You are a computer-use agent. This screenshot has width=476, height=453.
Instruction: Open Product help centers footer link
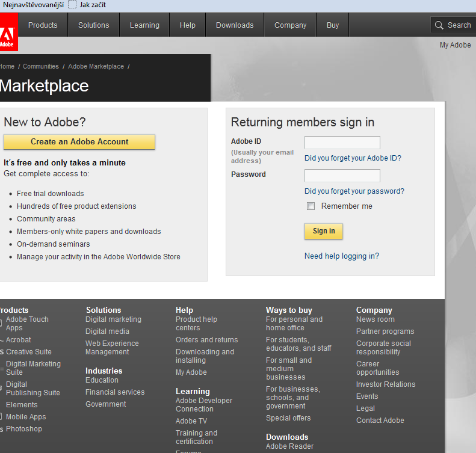tap(196, 324)
